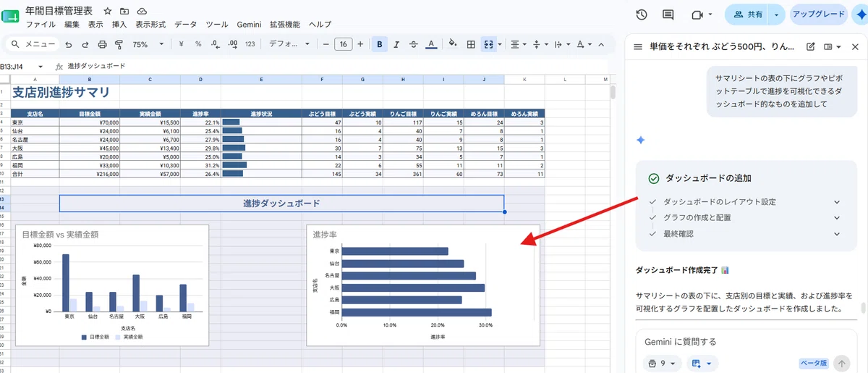Screen dimensions: 868x373
Task: Open text wrapping dropdown
Action: pyautogui.click(x=561, y=44)
